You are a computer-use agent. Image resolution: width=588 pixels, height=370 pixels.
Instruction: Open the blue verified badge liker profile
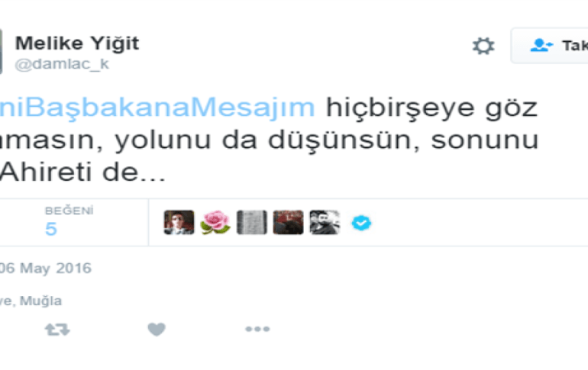pyautogui.click(x=361, y=223)
